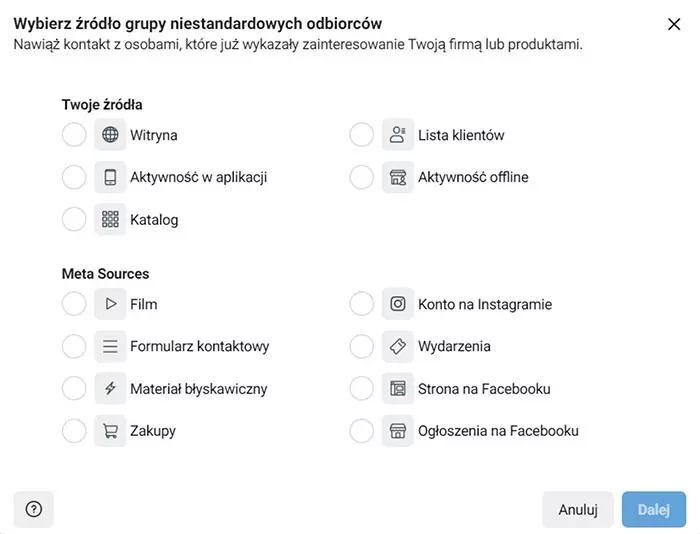The width and height of the screenshot is (700, 534).
Task: Click the Lista klientów person icon
Action: 398,135
